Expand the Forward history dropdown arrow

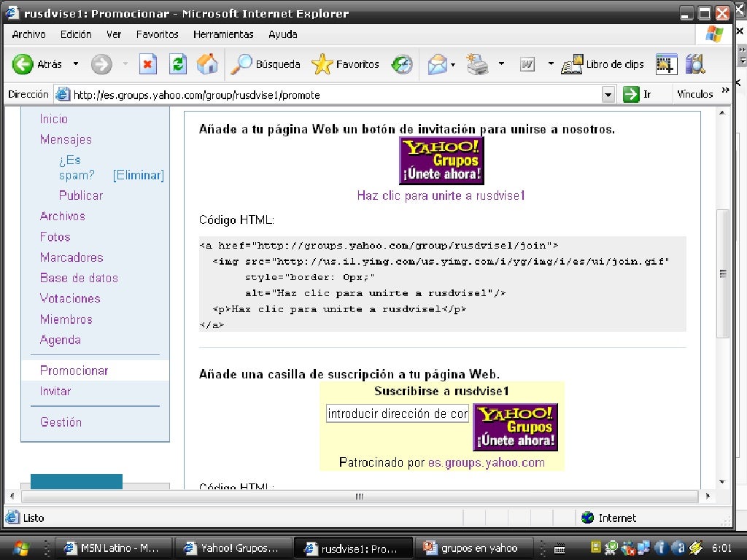click(x=125, y=64)
